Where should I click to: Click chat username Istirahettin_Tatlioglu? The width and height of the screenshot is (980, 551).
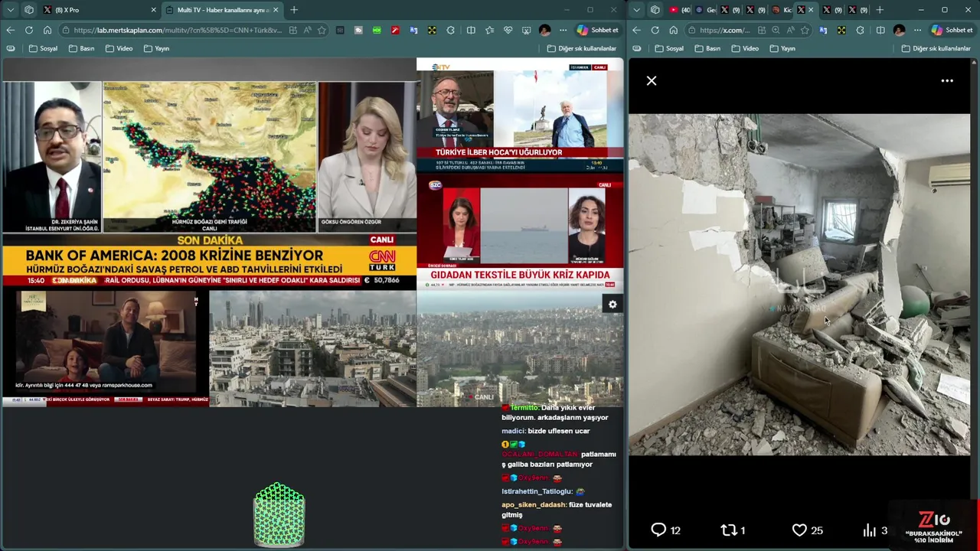click(x=537, y=491)
